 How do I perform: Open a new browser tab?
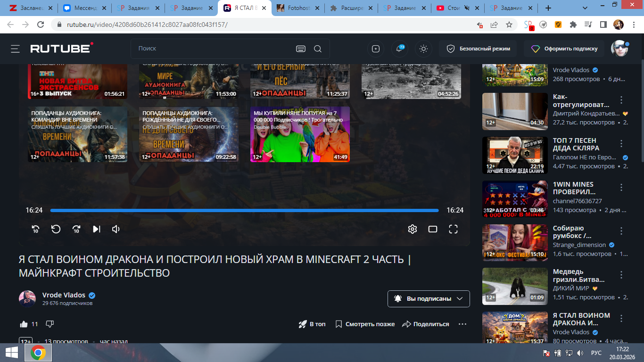click(548, 8)
